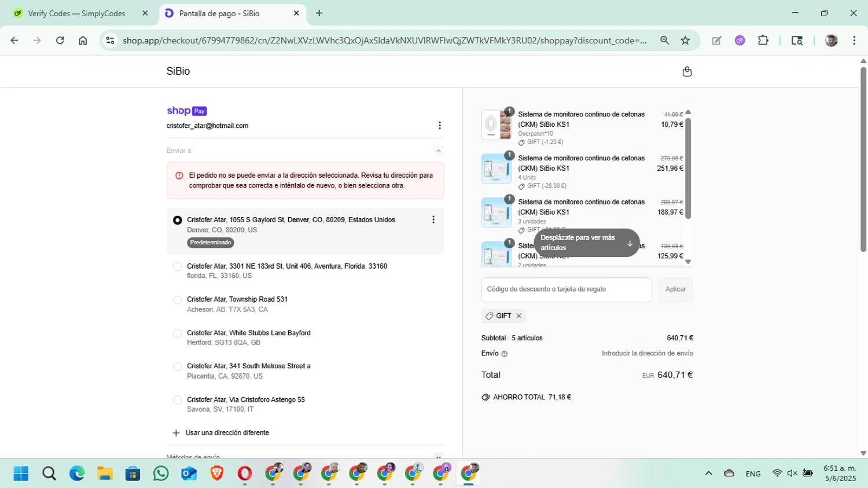The image size is (868, 488).
Task: Click the Overpatch*10 product thumbnail
Action: pyautogui.click(x=496, y=124)
